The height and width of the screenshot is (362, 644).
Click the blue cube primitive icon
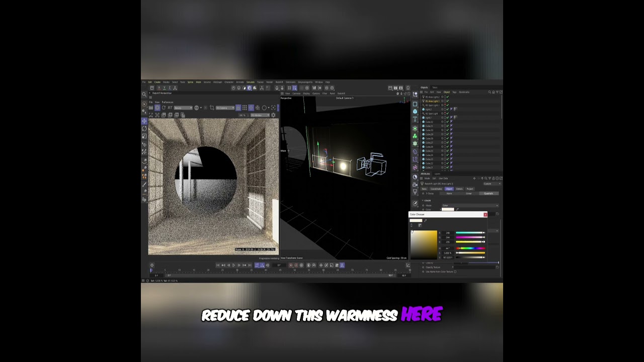pos(415,111)
